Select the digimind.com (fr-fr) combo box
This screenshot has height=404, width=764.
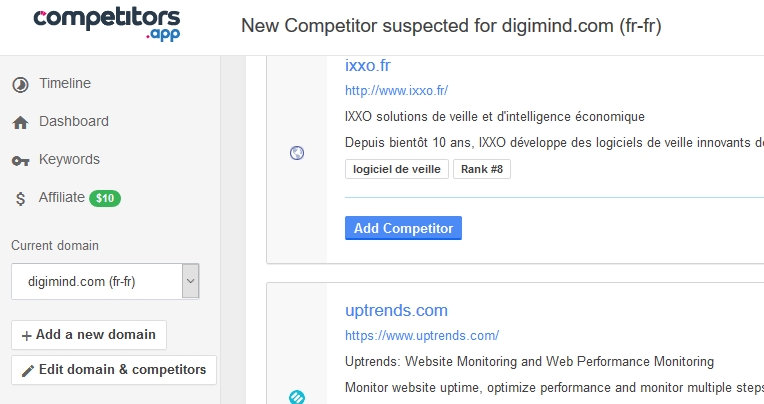click(x=105, y=281)
